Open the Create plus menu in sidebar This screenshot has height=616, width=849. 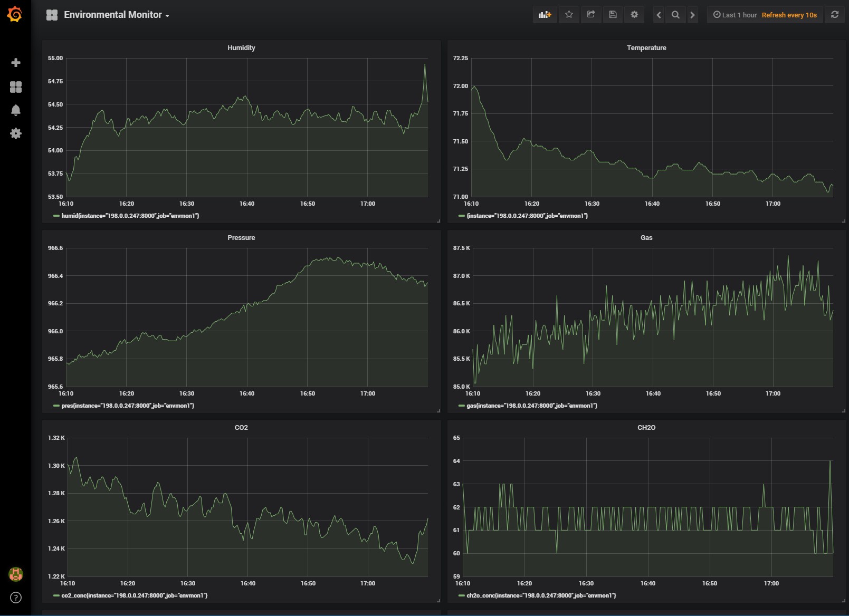click(x=16, y=63)
